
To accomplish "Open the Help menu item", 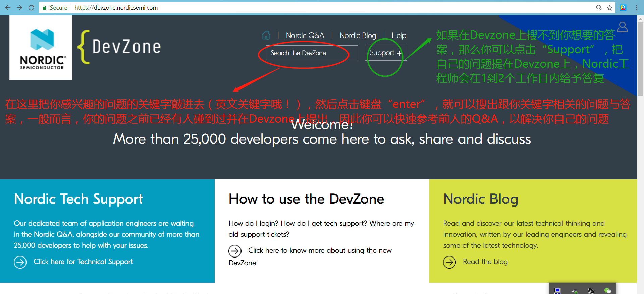I will [x=399, y=35].
